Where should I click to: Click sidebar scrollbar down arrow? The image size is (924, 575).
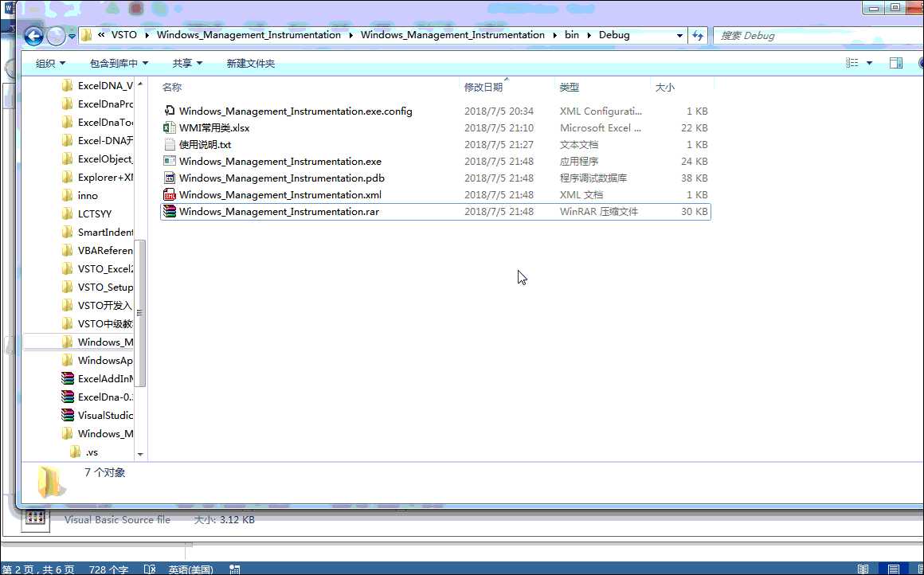[140, 454]
